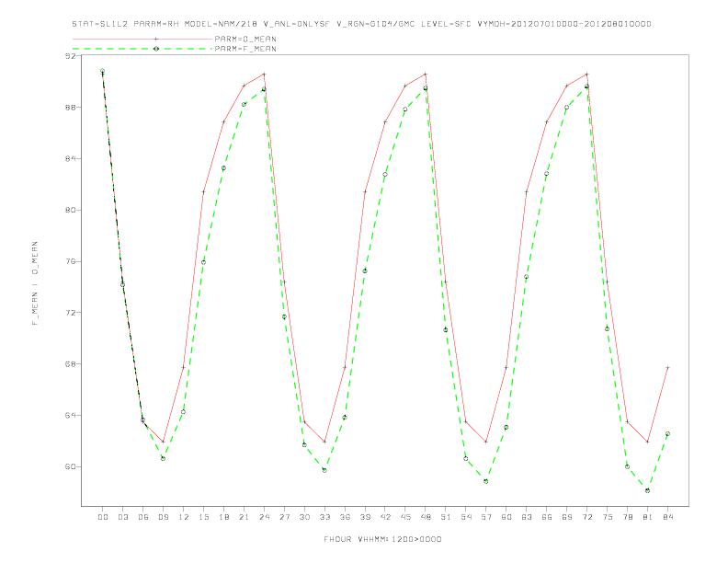Select the green dashed line sample in the legend

142,49
